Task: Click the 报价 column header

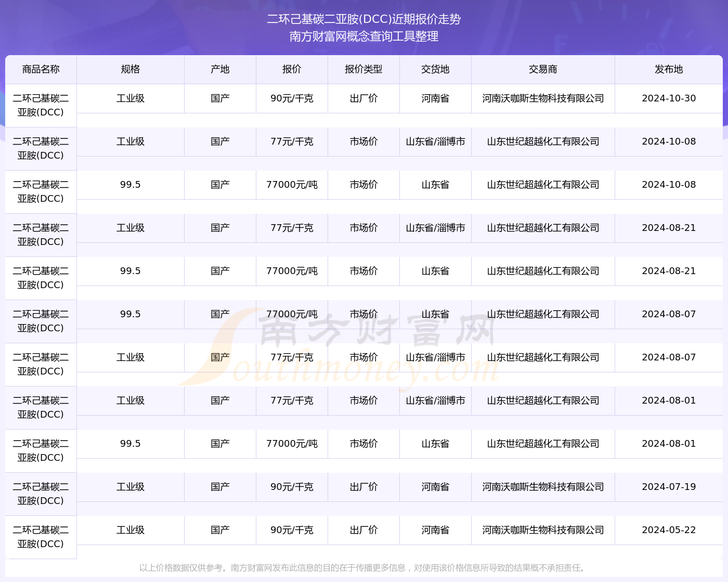Action: pos(292,69)
